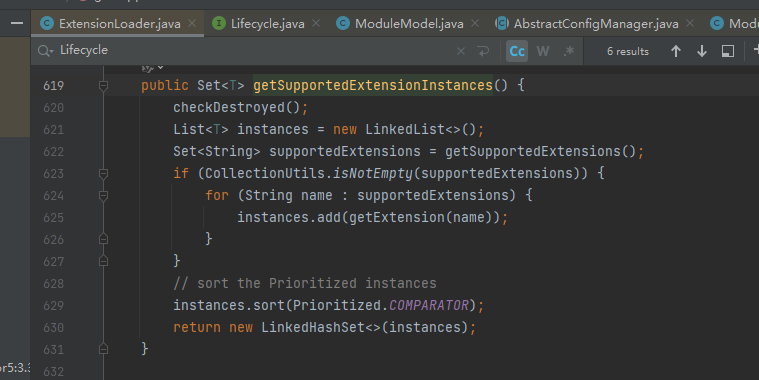
Task: Click the COMPARATOR constant
Action: (x=429, y=305)
